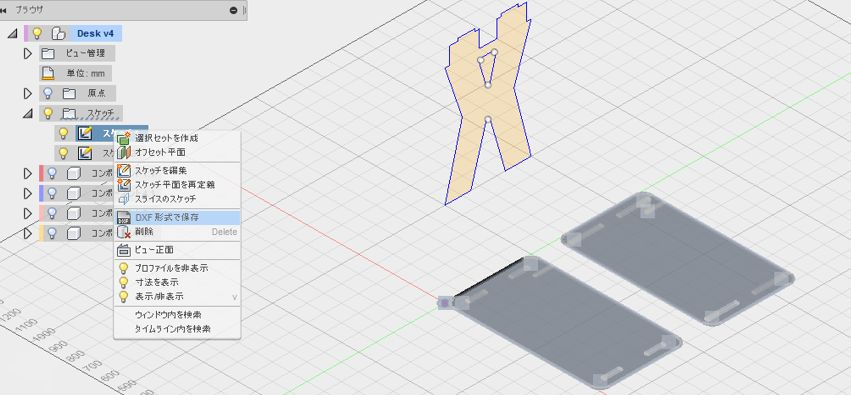Toggle the lightbulb of the pink-marked component
The width and height of the screenshot is (851, 395).
52,214
